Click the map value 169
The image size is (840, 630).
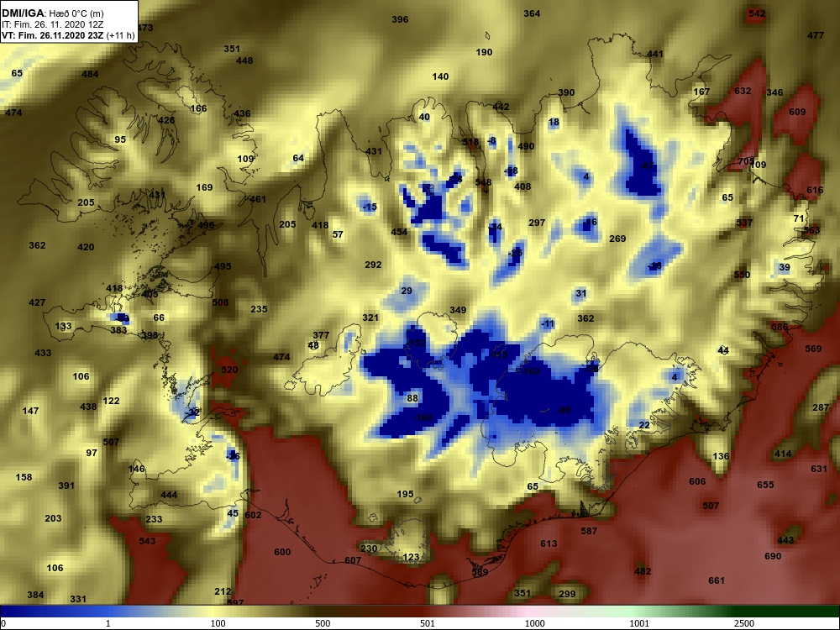click(204, 187)
